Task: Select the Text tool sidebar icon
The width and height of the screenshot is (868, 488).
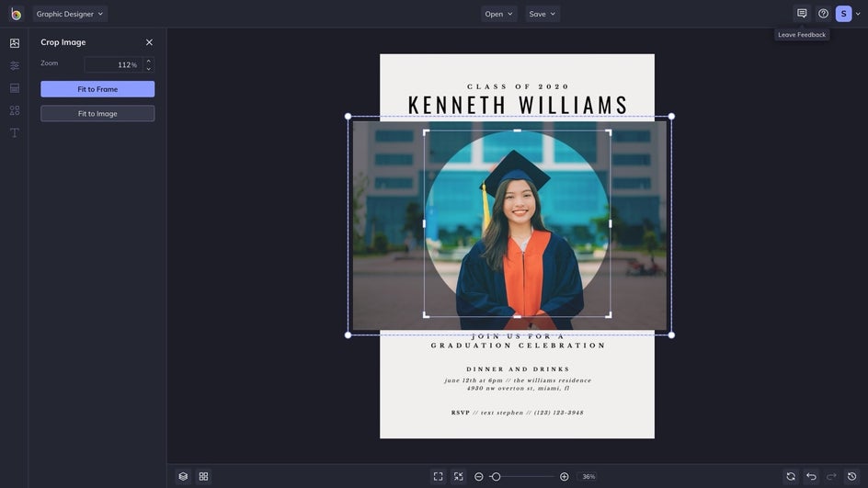Action: 15,132
